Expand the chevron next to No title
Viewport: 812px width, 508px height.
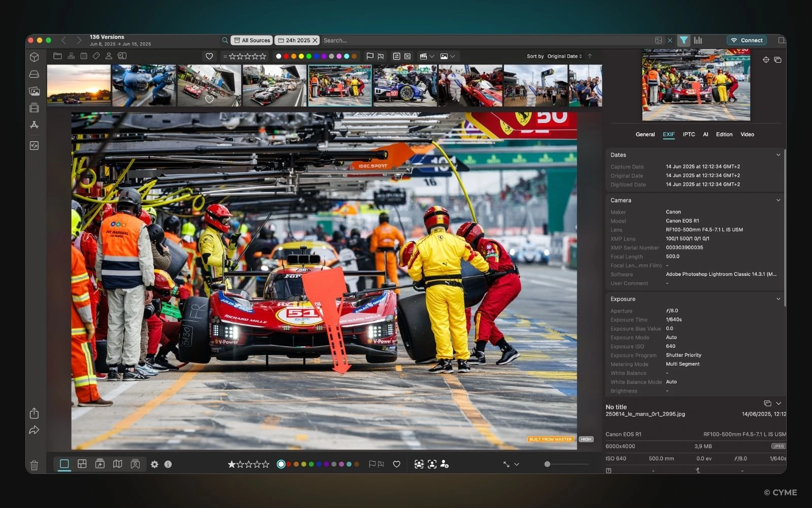coord(779,403)
